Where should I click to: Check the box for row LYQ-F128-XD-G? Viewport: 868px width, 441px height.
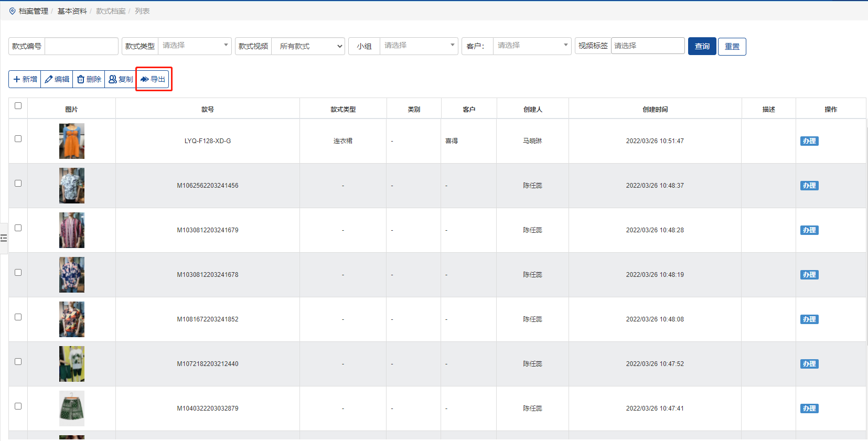(x=18, y=139)
